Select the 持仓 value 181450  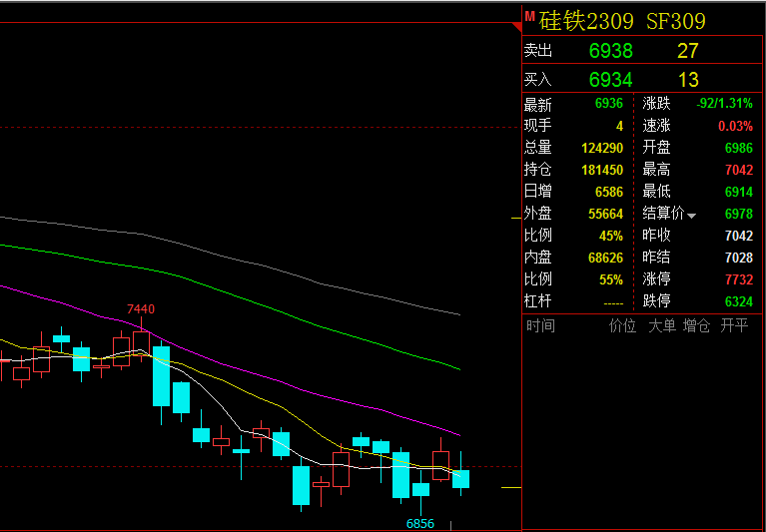click(x=602, y=170)
